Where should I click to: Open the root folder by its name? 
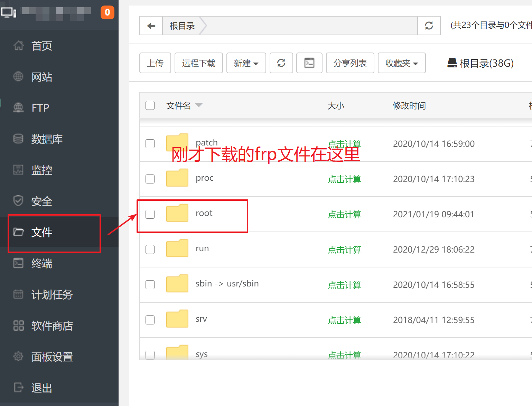pos(204,213)
